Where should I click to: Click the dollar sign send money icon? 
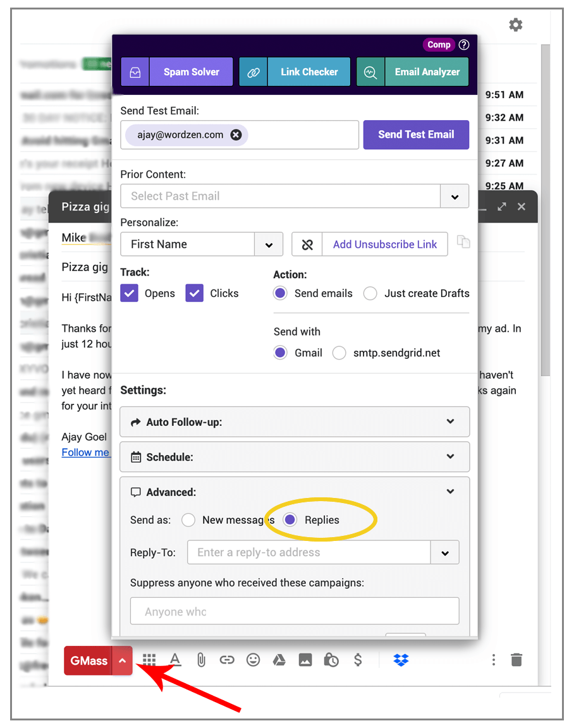click(358, 660)
